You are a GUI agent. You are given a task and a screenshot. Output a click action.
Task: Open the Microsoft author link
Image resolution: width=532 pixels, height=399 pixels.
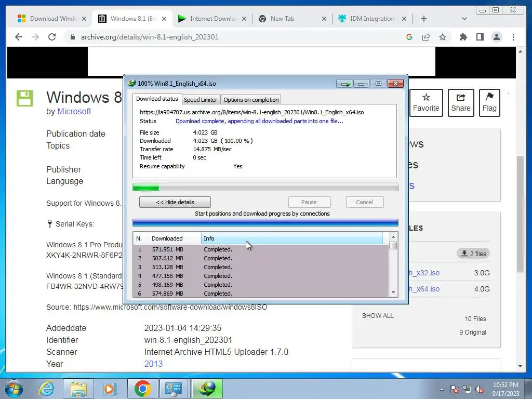[74, 111]
